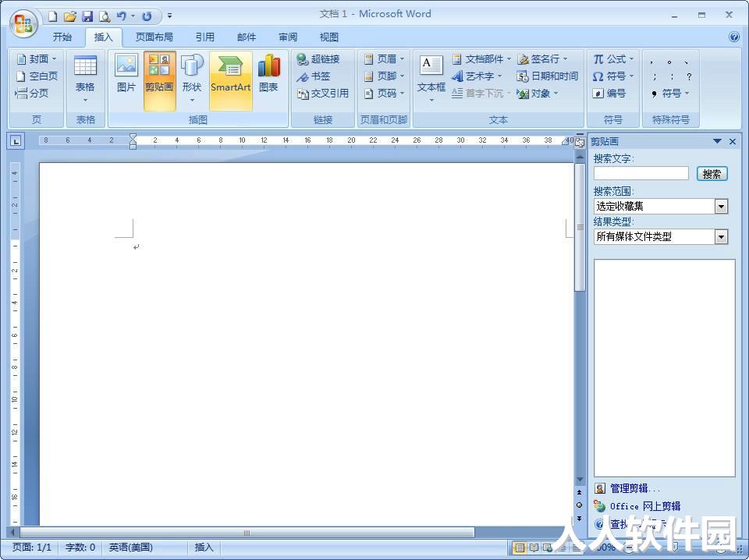Image resolution: width=749 pixels, height=560 pixels.
Task: Click the Open folder icon in quick access toolbar
Action: point(69,16)
